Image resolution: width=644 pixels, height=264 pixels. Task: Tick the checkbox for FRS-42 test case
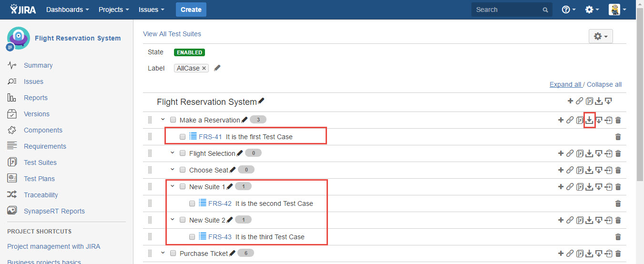(192, 203)
